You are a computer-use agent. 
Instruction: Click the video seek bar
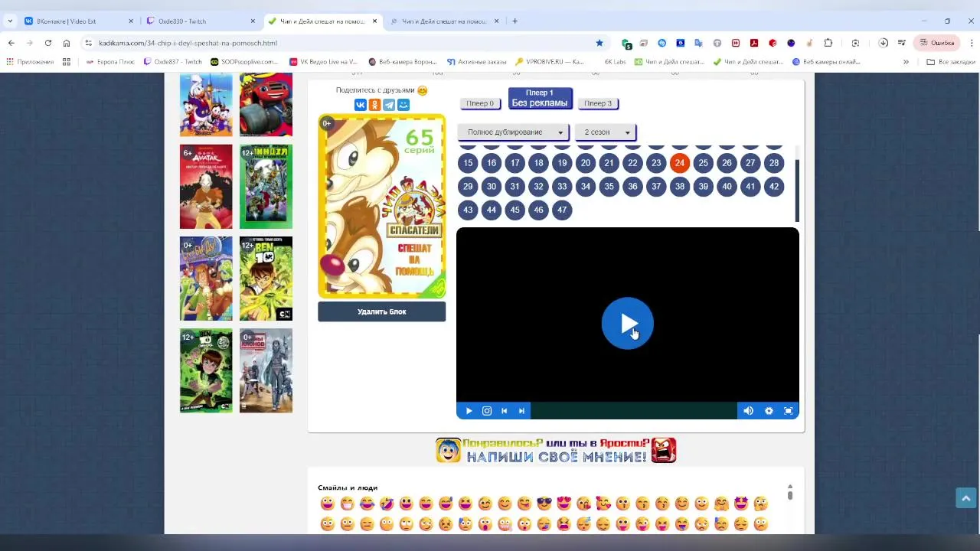(634, 411)
